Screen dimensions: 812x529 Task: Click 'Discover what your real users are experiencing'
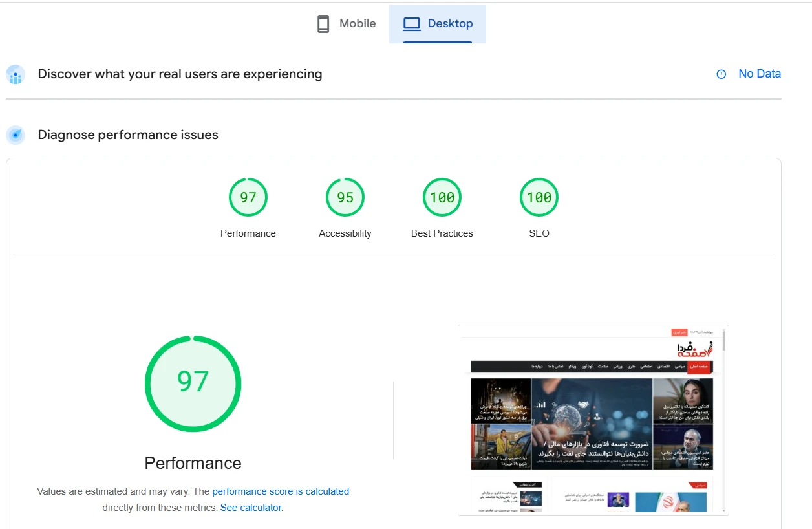tap(180, 74)
